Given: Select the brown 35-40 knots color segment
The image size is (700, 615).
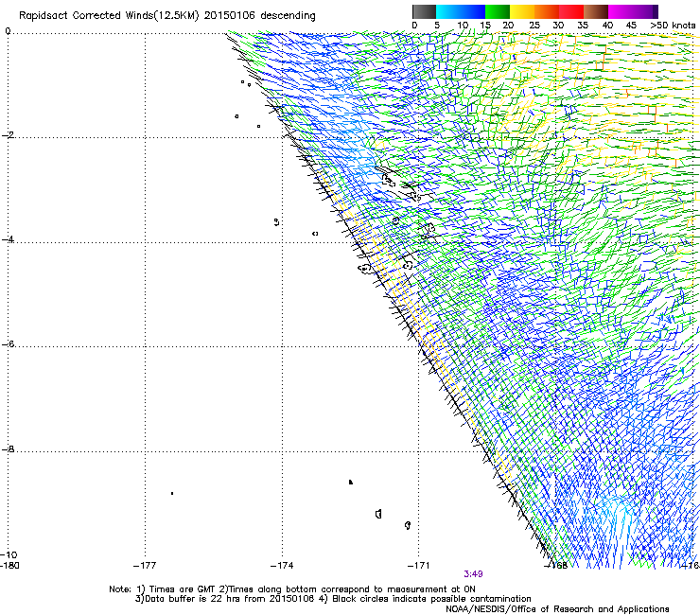Looking at the screenshot, I should [596, 11].
